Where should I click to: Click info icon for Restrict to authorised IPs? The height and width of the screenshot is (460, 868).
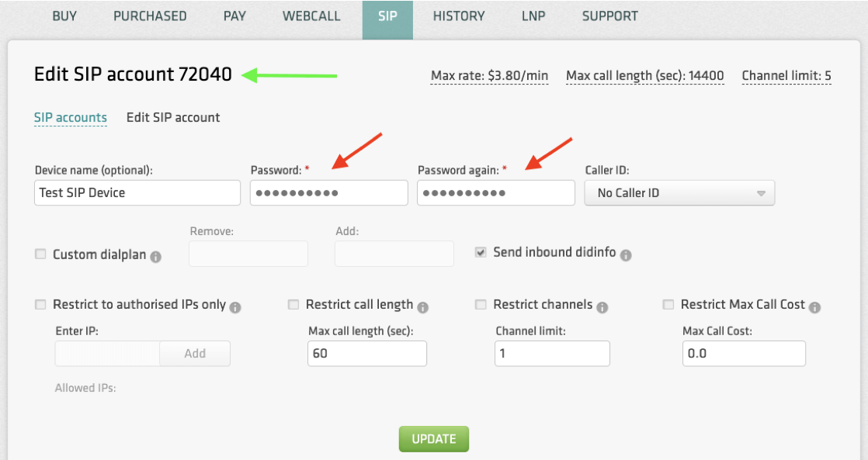click(x=235, y=307)
